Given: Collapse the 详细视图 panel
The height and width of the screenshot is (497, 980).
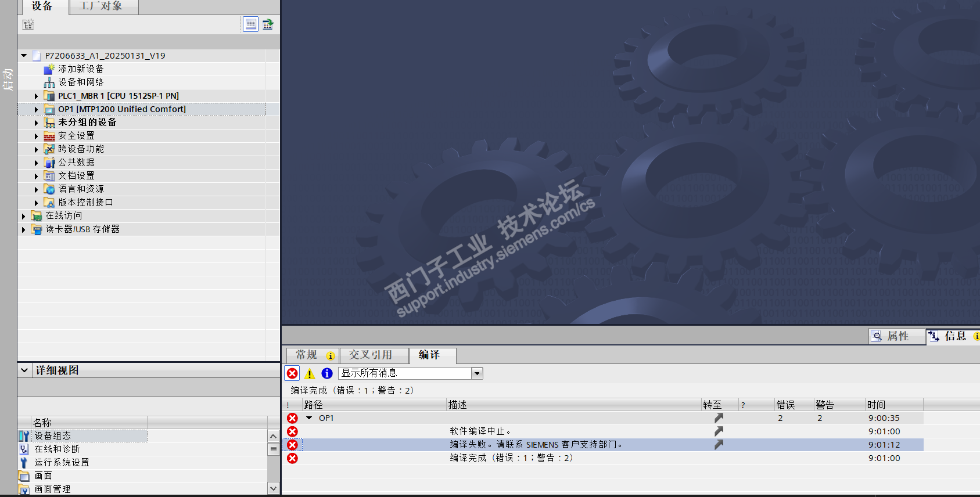Looking at the screenshot, I should tap(24, 370).
